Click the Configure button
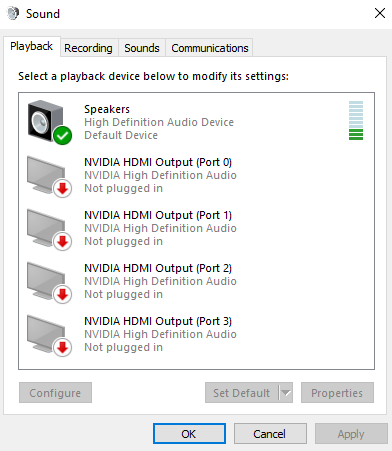The image size is (392, 451). click(55, 393)
